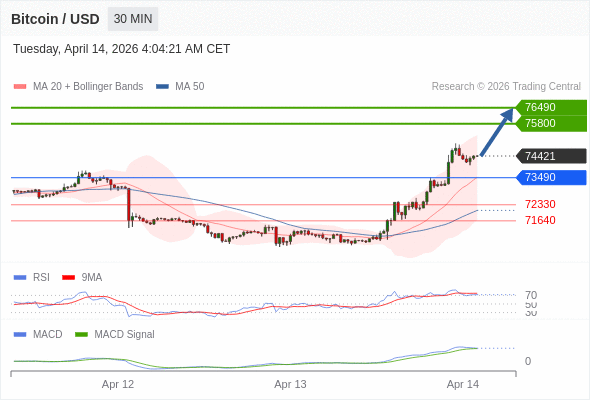The width and height of the screenshot is (590, 400).
Task: Click the MA 20 + Bollinger Bands pink swatch
Action: click(20, 87)
